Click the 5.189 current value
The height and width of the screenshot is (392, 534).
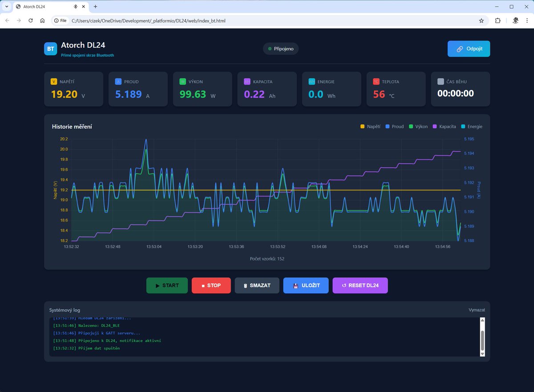[129, 94]
